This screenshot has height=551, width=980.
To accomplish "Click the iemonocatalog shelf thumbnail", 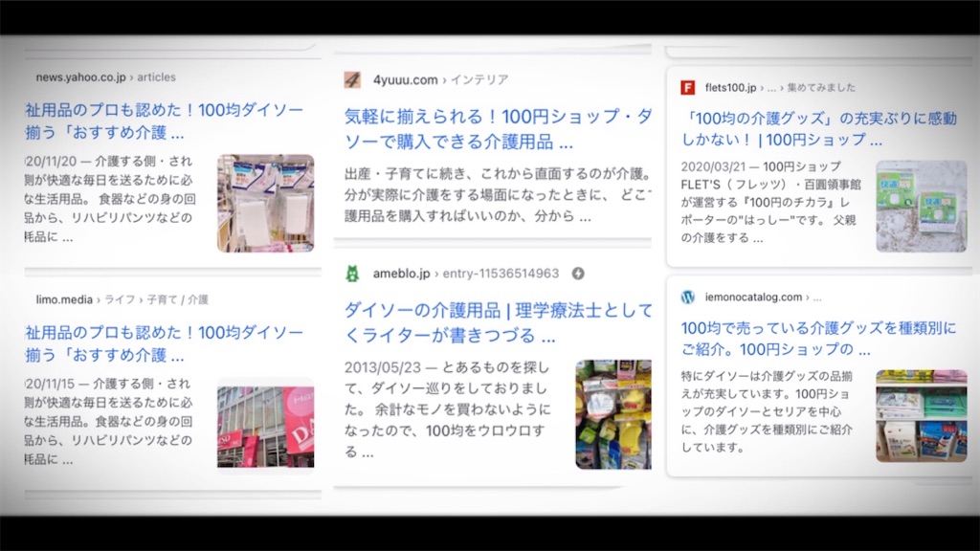I will tap(922, 416).
